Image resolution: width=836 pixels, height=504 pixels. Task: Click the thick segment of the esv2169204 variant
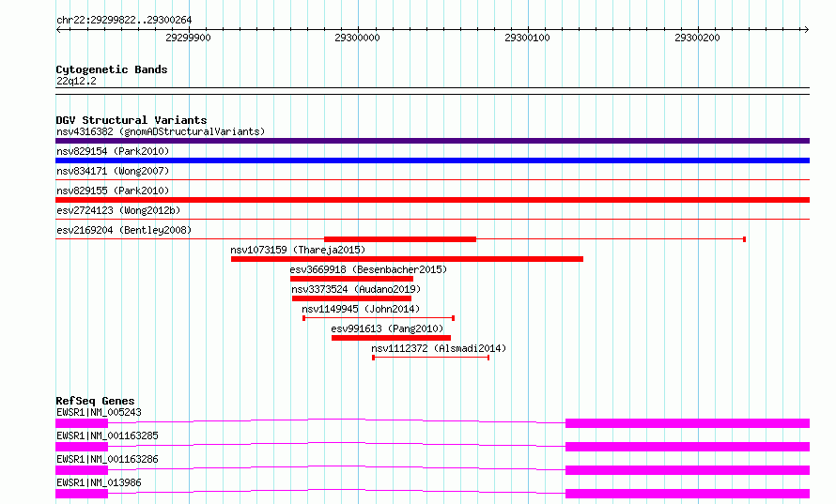[400, 239]
